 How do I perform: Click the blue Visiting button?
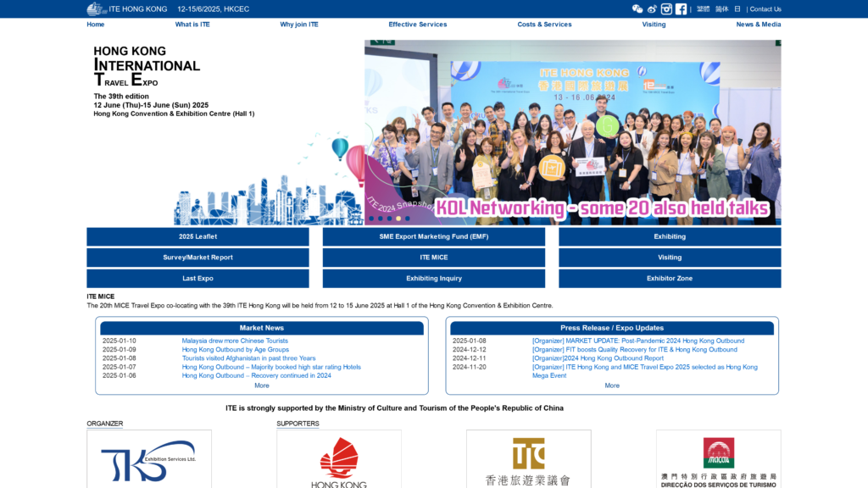[670, 258]
